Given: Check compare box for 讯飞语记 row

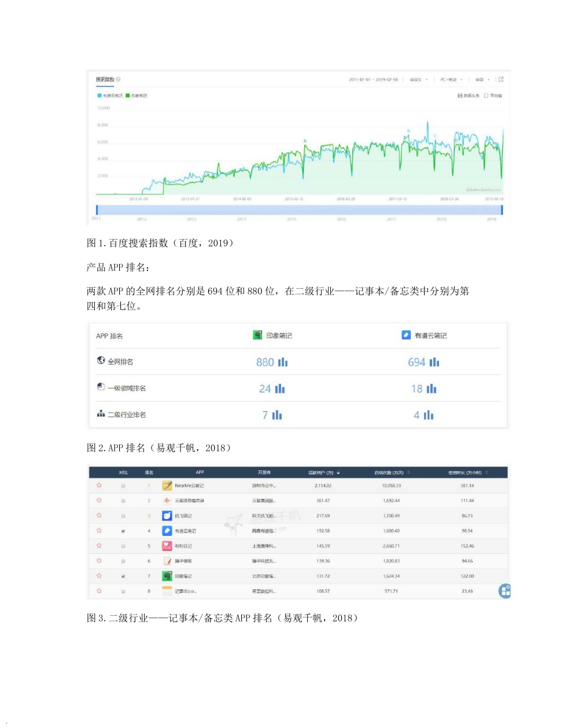Looking at the screenshot, I should pyautogui.click(x=123, y=516).
